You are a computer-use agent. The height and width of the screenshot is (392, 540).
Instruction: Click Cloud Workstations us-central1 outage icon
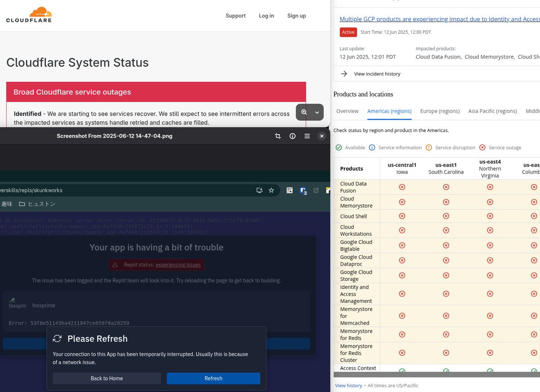[402, 230]
